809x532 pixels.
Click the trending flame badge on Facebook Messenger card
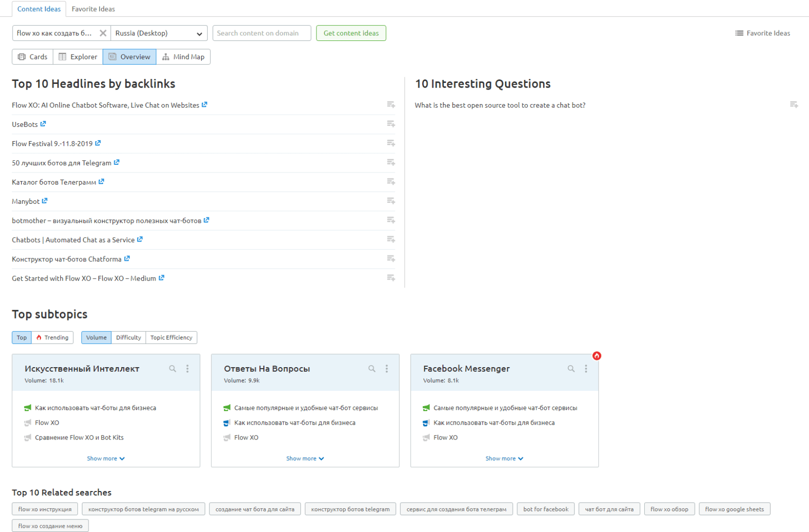(597, 356)
